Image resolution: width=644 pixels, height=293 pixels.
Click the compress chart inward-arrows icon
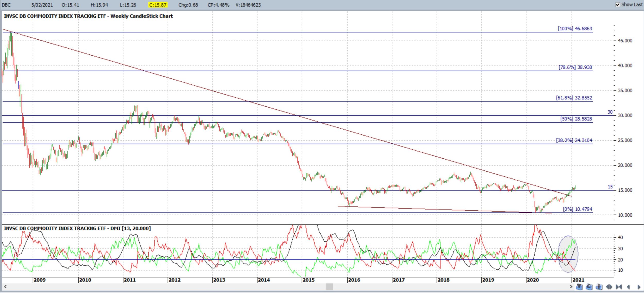tap(619, 287)
